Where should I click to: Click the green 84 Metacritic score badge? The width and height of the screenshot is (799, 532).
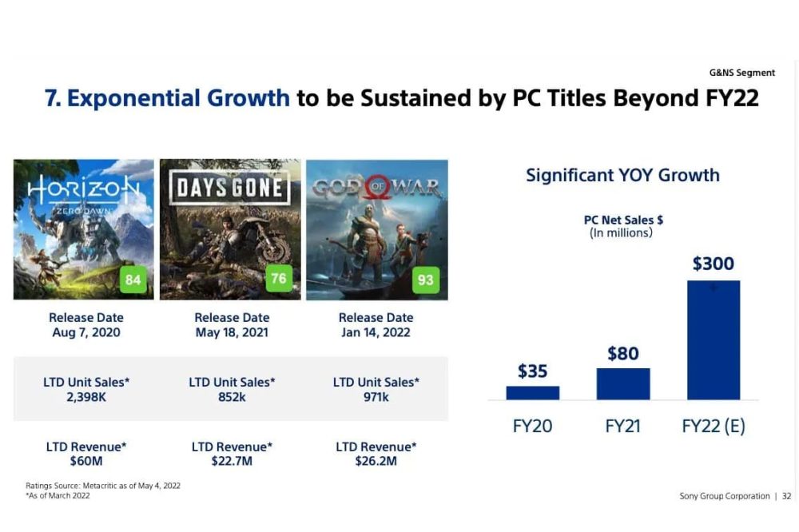[133, 280]
